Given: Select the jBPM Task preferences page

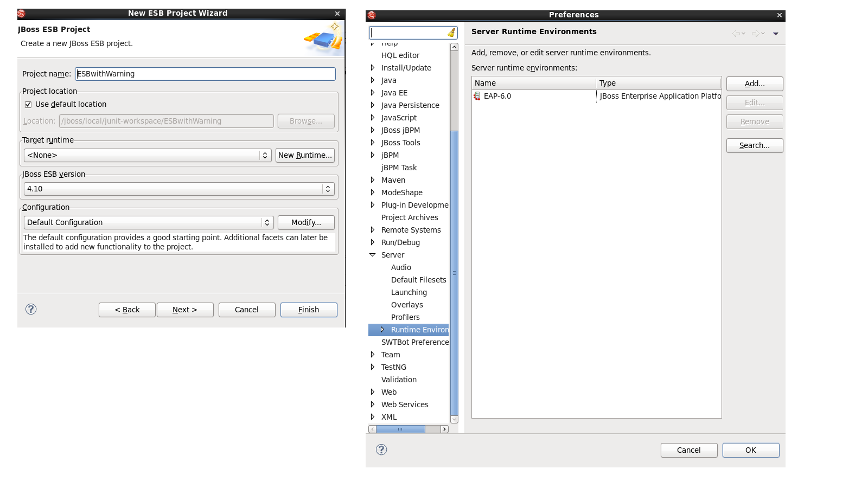Looking at the screenshot, I should (x=399, y=168).
